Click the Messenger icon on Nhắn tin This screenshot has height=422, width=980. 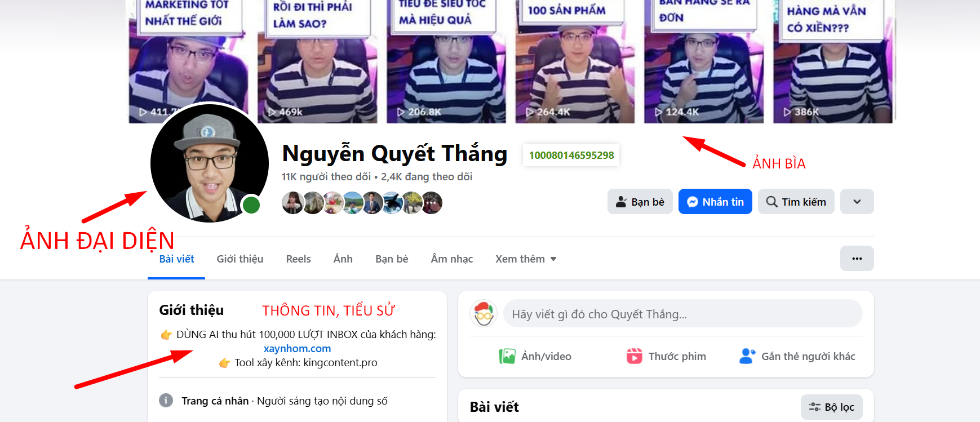[x=693, y=202]
